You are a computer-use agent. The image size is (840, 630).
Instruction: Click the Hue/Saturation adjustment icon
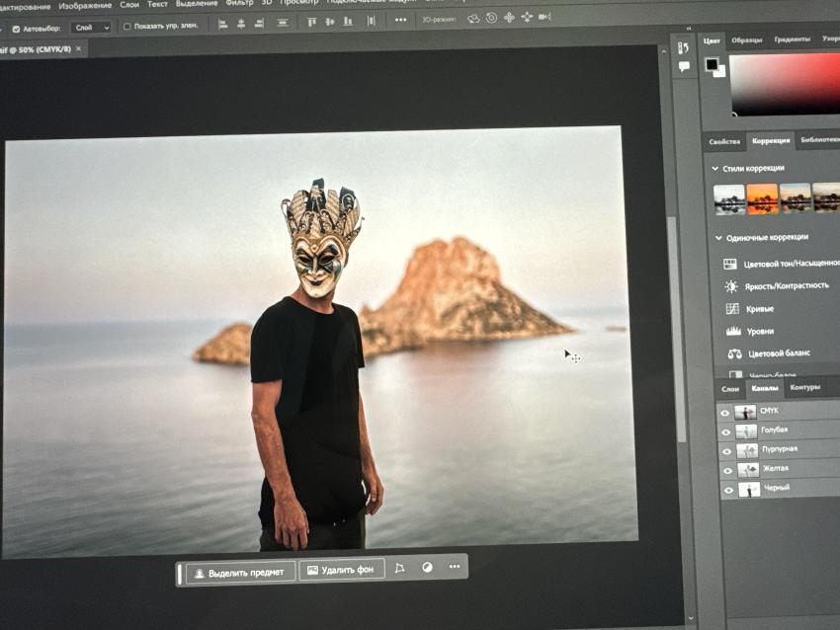(x=730, y=264)
